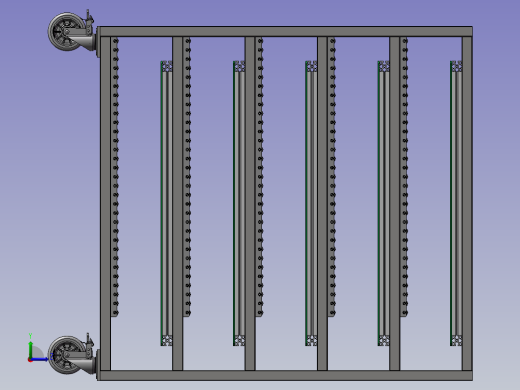Pick the green-edged aluminum extrusion at far right
The image size is (520, 390).
pos(456,203)
